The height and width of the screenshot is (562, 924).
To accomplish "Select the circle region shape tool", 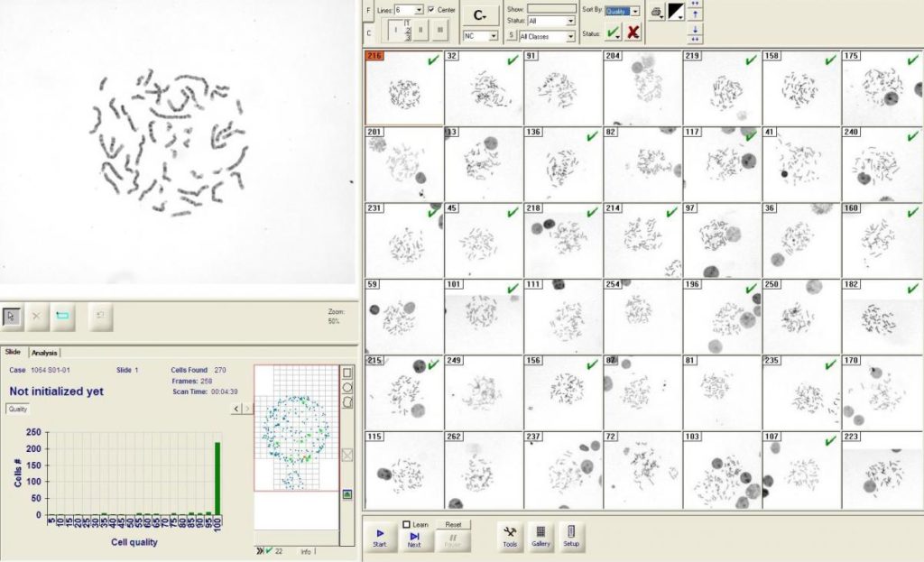I will [347, 387].
